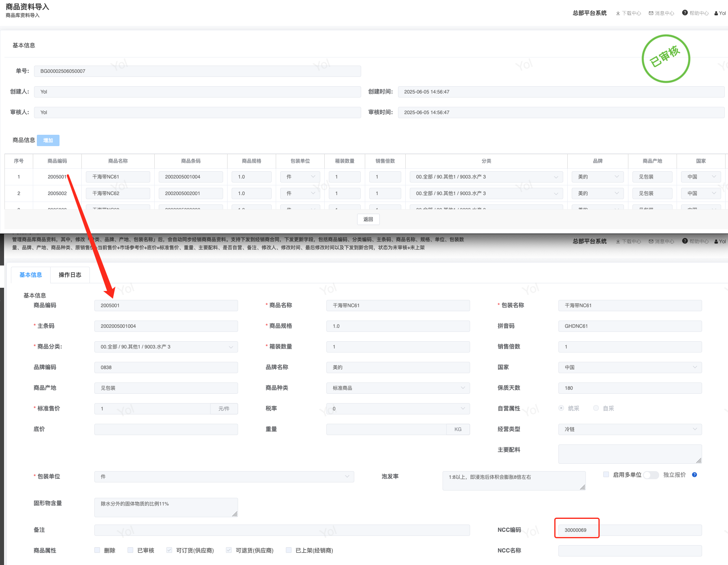This screenshot has width=728, height=565.
Task: Select the 基本信息 tab
Action: (x=31, y=275)
